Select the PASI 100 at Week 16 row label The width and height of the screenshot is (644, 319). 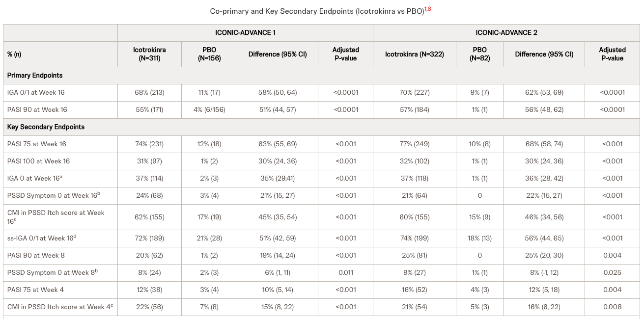pos(38,161)
